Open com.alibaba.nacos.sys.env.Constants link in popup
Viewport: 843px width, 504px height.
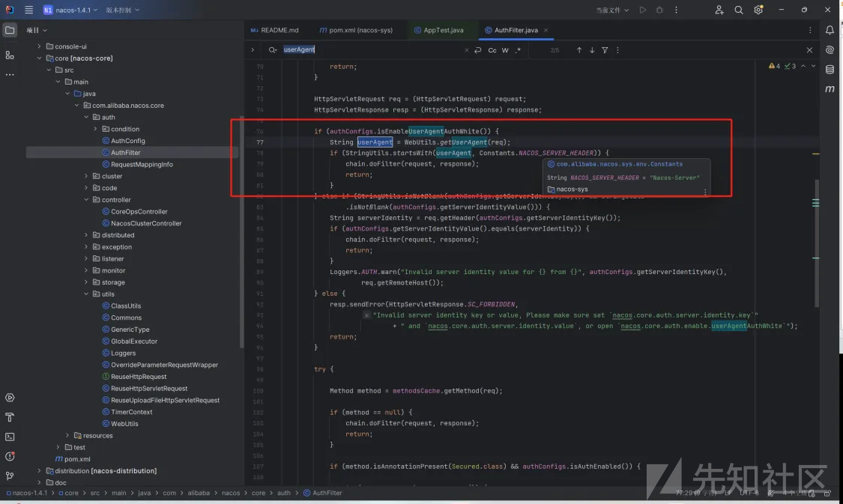pos(620,164)
